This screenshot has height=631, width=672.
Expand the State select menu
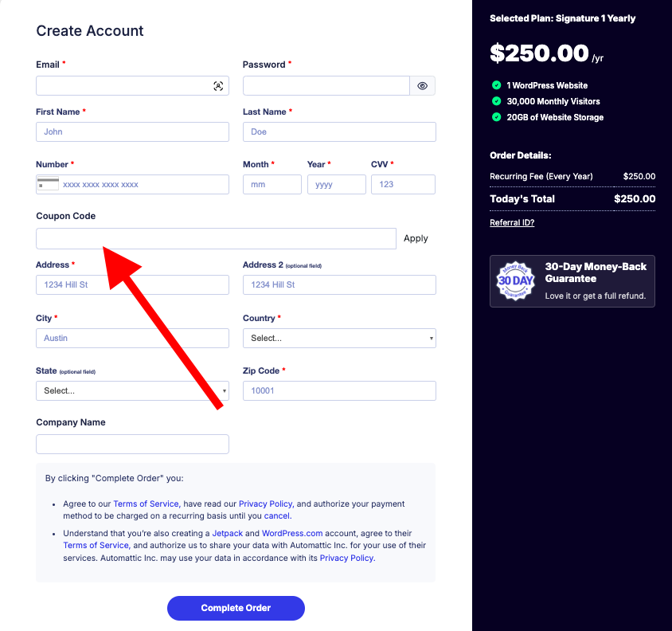click(x=132, y=390)
